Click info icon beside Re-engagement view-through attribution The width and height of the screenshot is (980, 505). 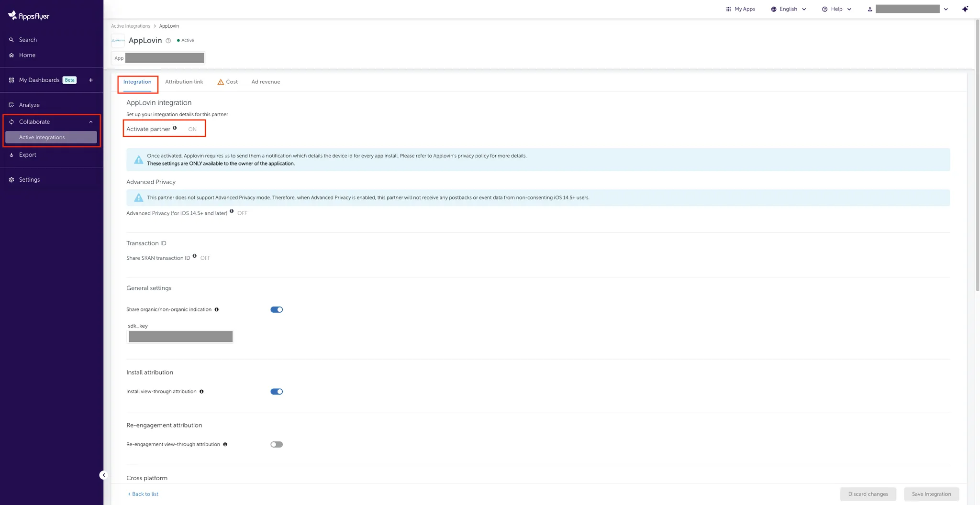tap(225, 444)
